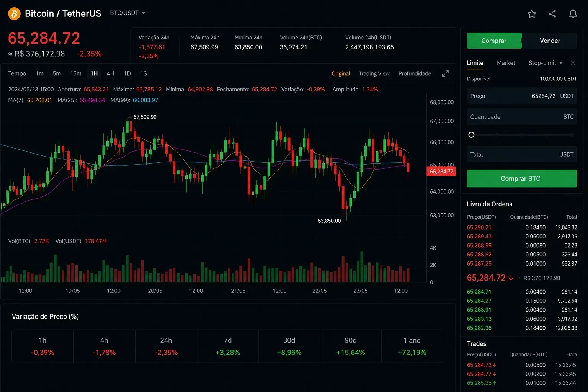Click buy order priced 65,284.71

[521, 292]
